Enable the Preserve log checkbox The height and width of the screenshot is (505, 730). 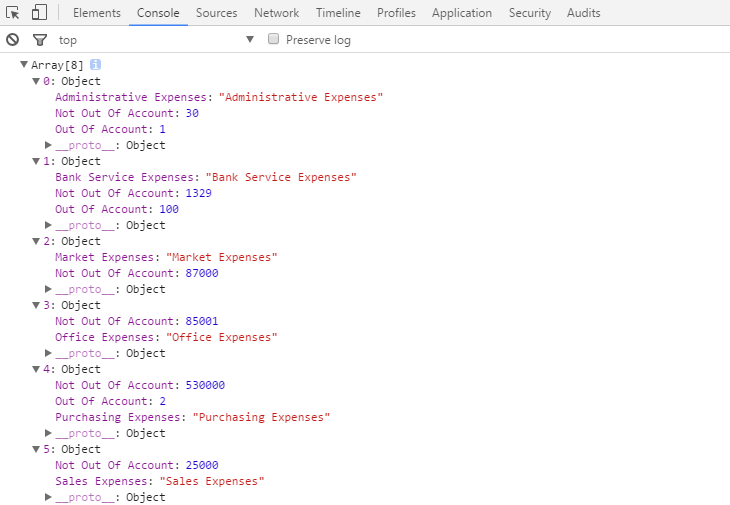(x=273, y=40)
